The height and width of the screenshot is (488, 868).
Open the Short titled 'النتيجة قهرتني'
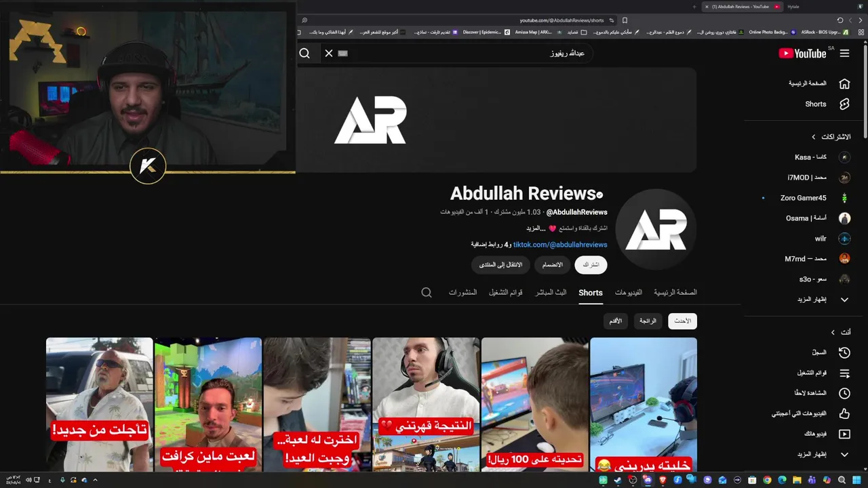pyautogui.click(x=426, y=404)
